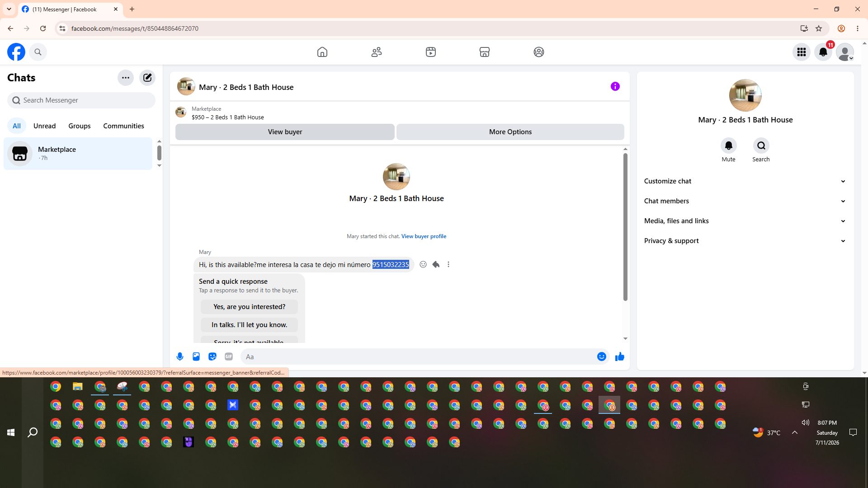Open the Windows notification center
The width and height of the screenshot is (868, 488).
click(x=853, y=432)
